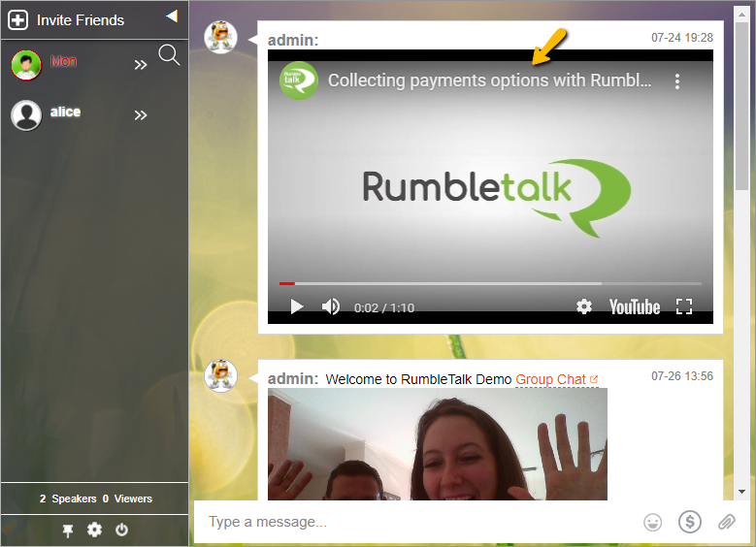Open chat settings gear in sidebar
Screen dimensions: 756x547
point(94,530)
